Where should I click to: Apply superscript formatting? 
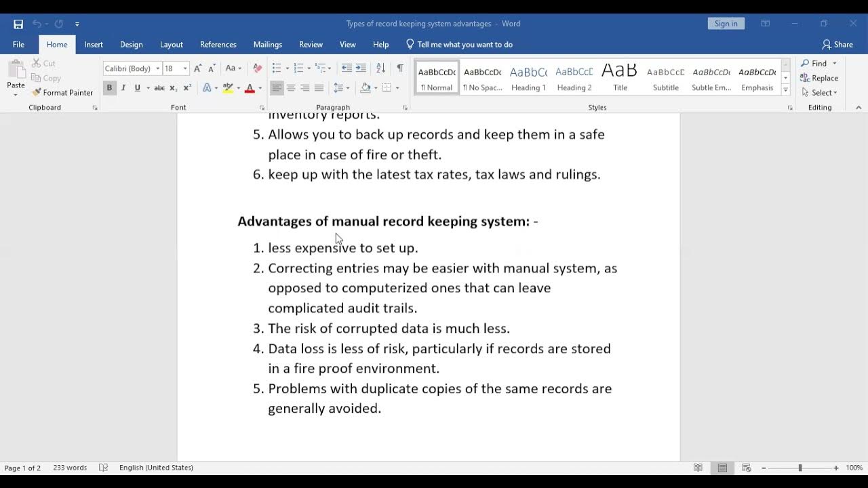[x=187, y=88]
